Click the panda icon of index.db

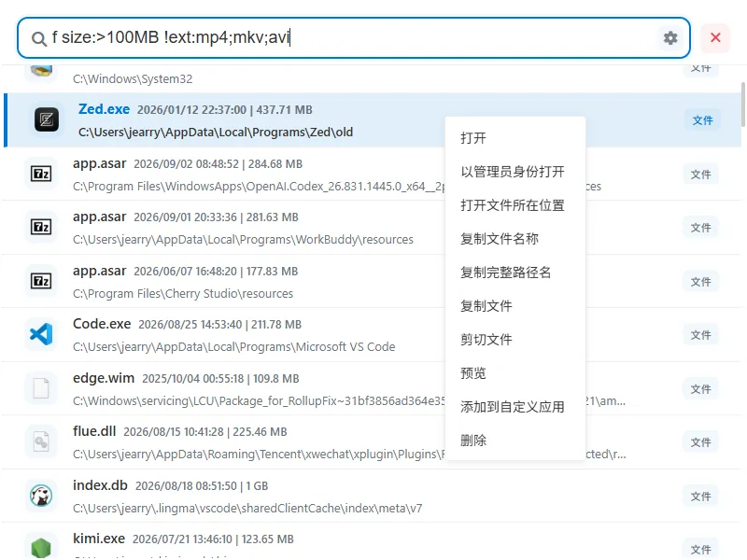(x=41, y=496)
